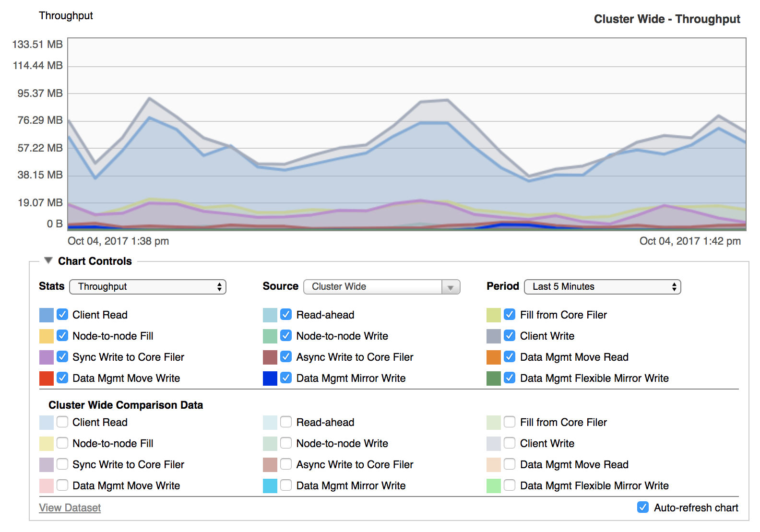The height and width of the screenshot is (532, 760).
Task: Click the Oct 04, 2017 1:42 pm timestamp
Action: click(x=690, y=241)
